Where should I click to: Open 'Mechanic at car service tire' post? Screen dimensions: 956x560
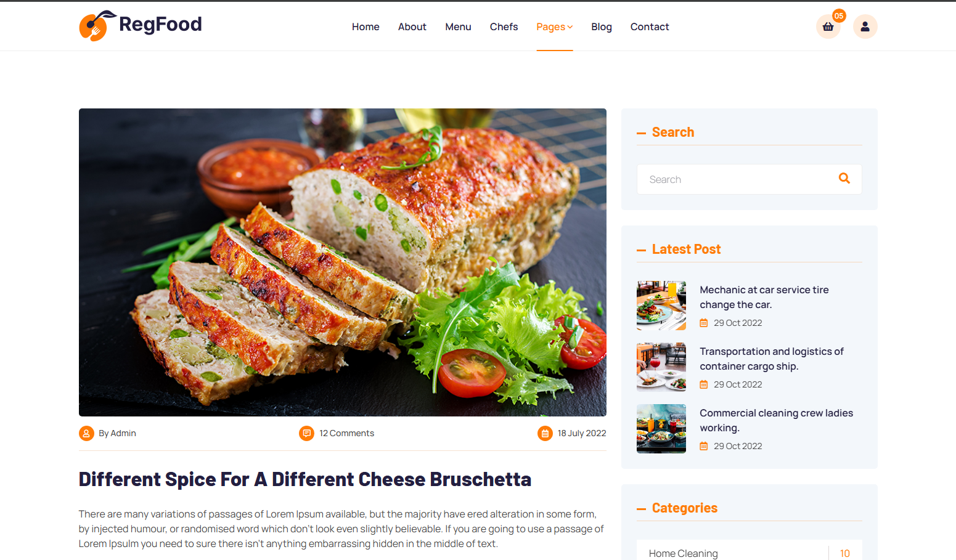[764, 297]
